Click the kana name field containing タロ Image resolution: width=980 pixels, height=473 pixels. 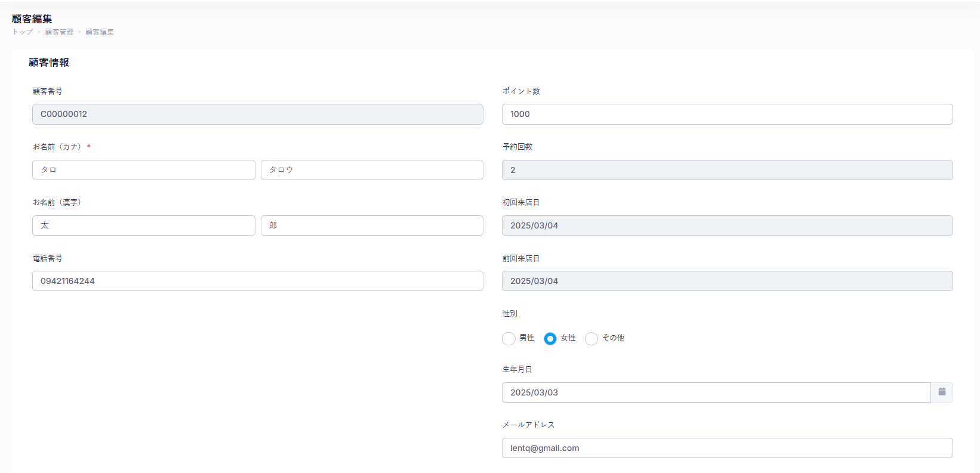tap(143, 170)
